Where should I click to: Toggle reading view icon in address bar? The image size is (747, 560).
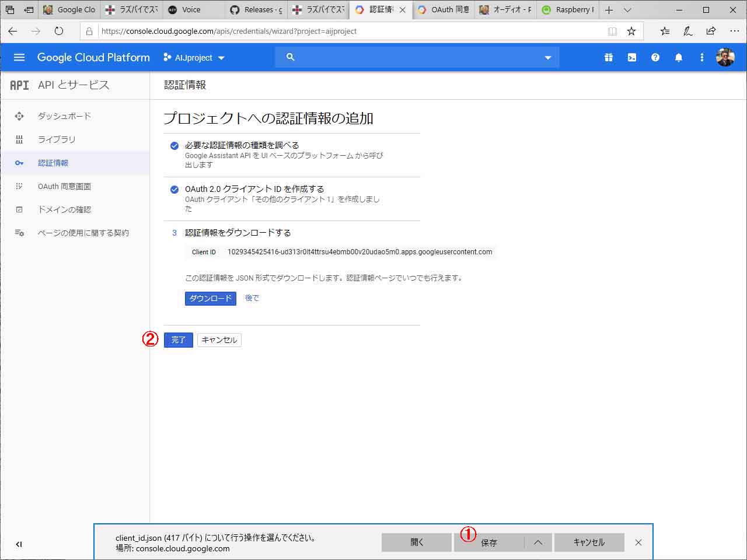[x=612, y=32]
